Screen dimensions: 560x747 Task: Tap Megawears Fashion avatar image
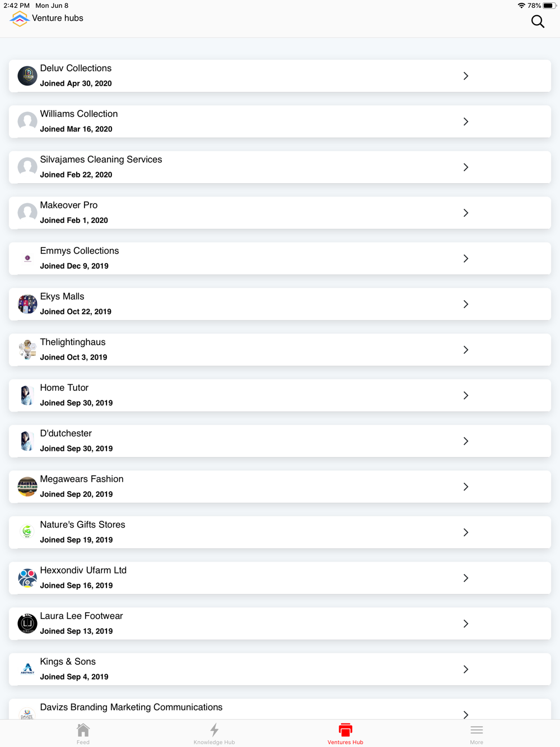click(27, 487)
